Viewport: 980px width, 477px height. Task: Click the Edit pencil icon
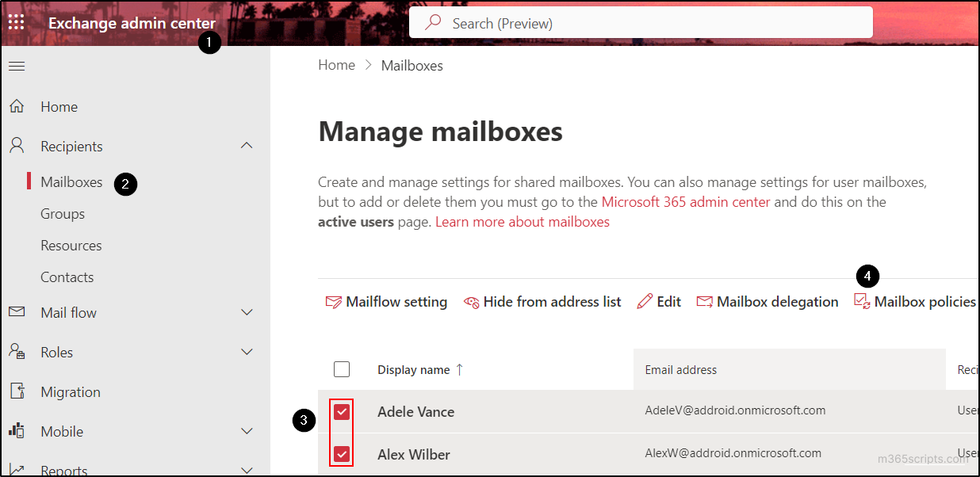click(645, 301)
